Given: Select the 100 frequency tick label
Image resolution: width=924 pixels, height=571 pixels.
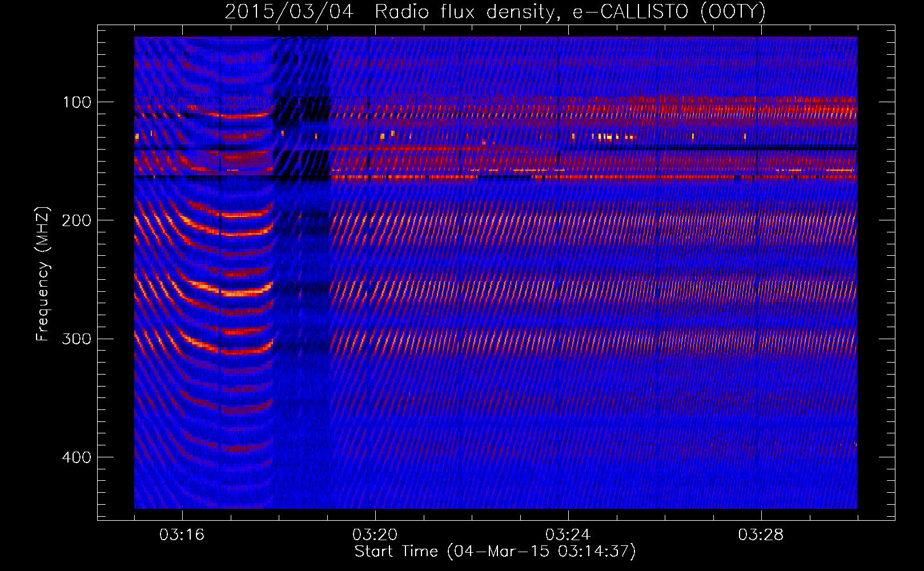Looking at the screenshot, I should coord(77,102).
